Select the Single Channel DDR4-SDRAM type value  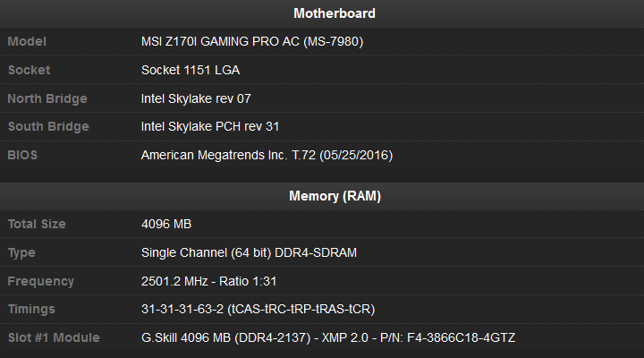point(249,252)
